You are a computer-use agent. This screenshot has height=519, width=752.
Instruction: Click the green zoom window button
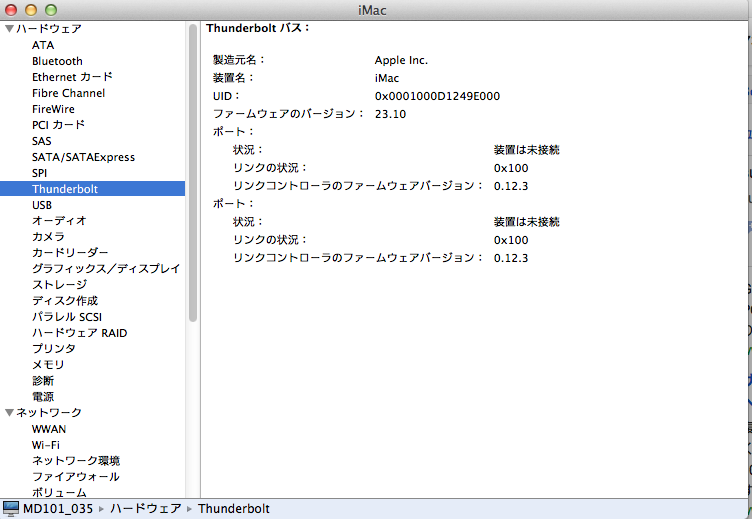click(51, 9)
